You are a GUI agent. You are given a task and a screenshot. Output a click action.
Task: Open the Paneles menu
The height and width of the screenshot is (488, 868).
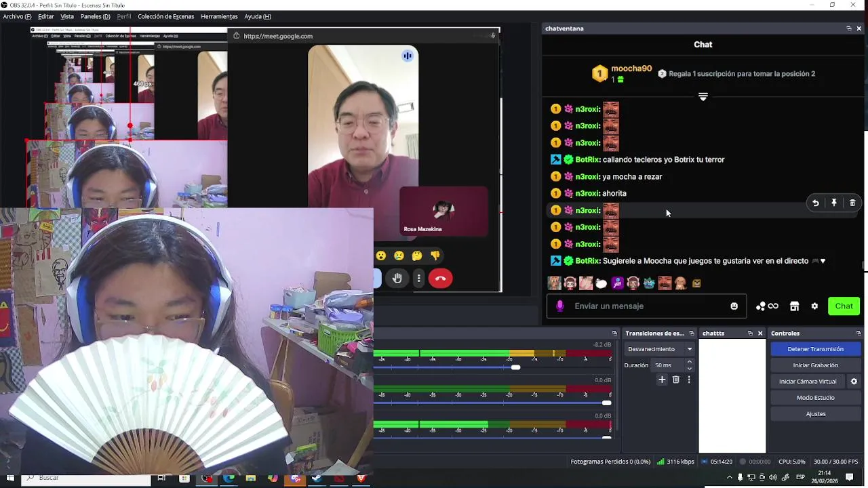[95, 16]
